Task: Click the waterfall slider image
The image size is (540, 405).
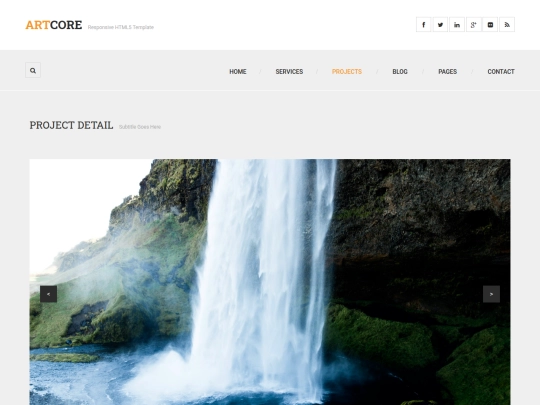Action: pyautogui.click(x=270, y=282)
